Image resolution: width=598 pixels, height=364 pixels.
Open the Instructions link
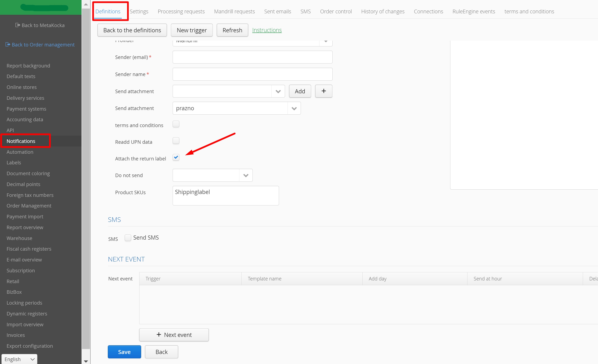pos(267,30)
